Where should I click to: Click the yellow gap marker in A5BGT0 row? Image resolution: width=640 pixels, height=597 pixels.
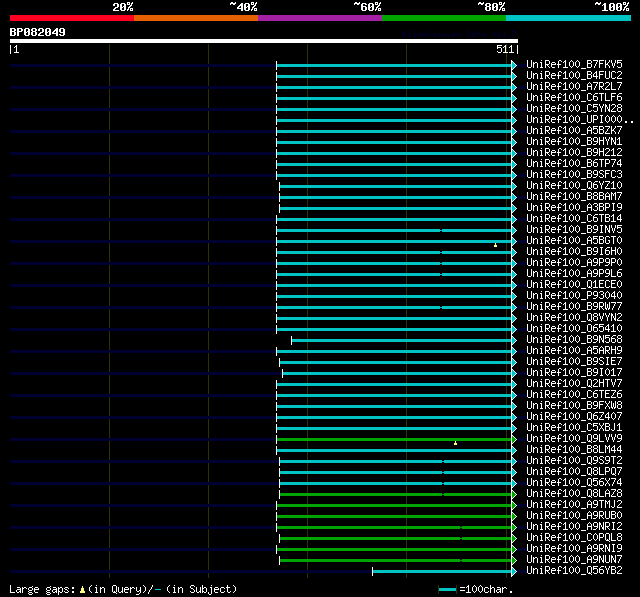[x=496, y=245]
